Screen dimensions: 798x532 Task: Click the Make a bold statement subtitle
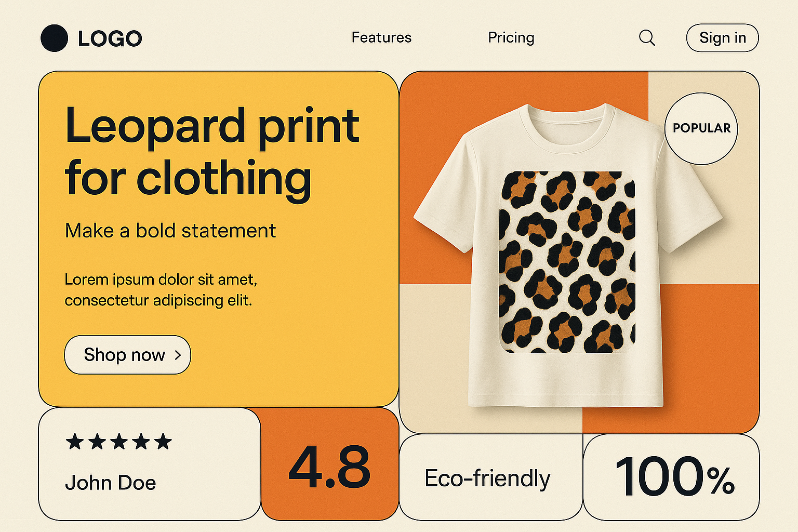click(170, 231)
